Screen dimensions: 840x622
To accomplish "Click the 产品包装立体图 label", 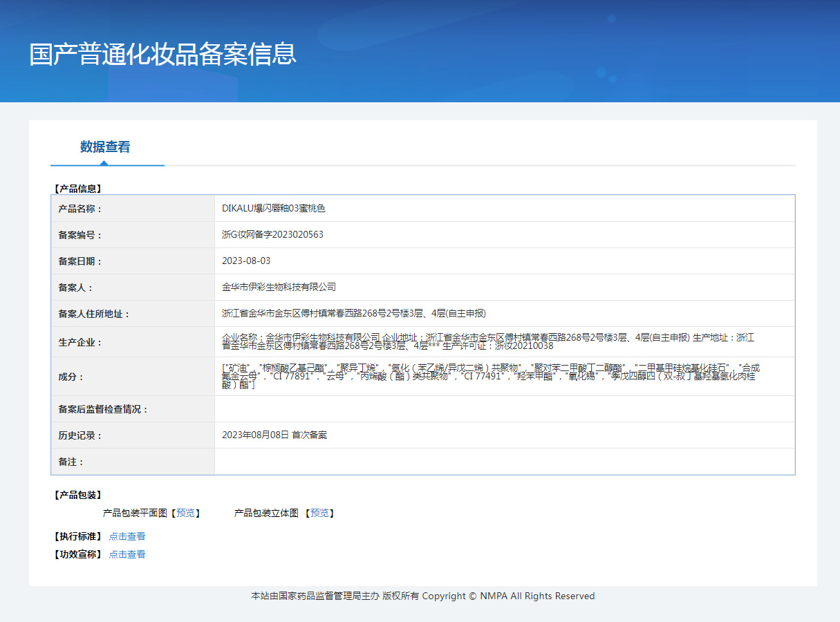I will pos(266,513).
